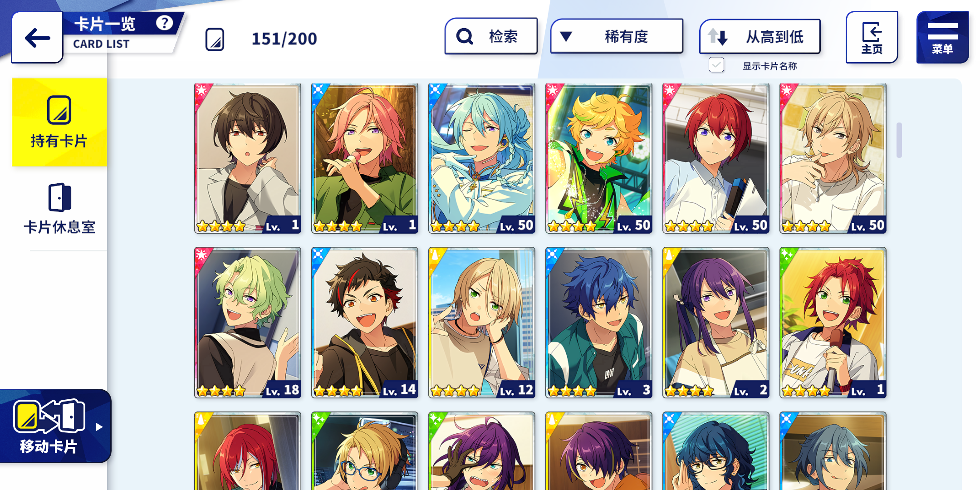Toggle 显示卡片名称 checkbox

click(716, 65)
